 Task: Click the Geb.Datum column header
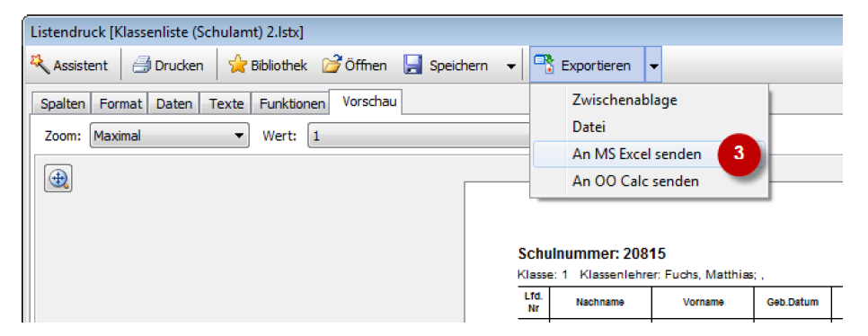click(x=793, y=302)
